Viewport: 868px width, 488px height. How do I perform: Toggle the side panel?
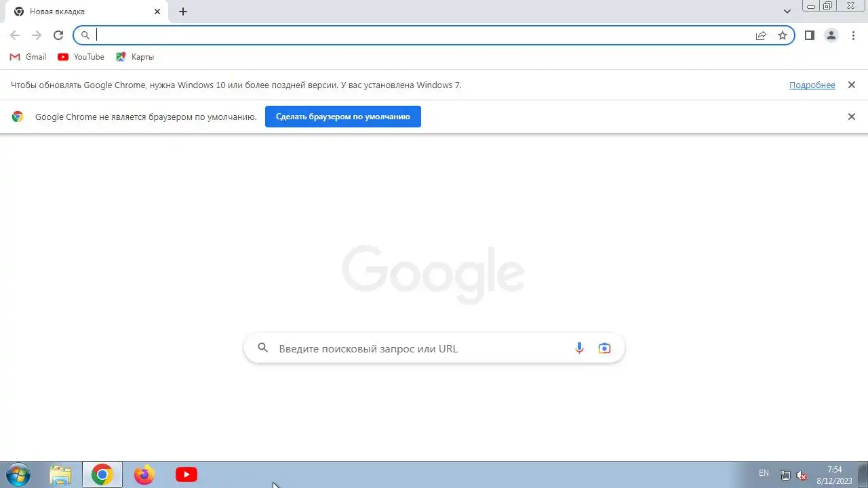pos(810,35)
